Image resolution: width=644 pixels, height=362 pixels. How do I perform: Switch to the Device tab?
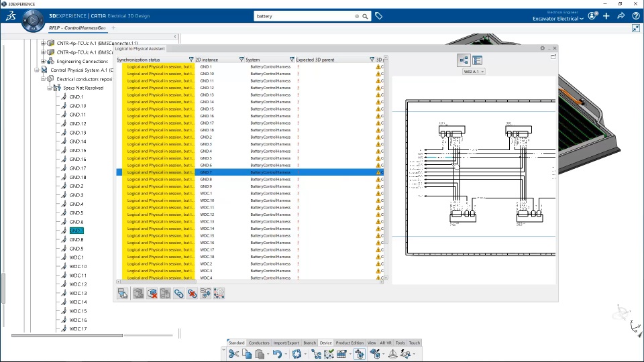[x=326, y=343]
